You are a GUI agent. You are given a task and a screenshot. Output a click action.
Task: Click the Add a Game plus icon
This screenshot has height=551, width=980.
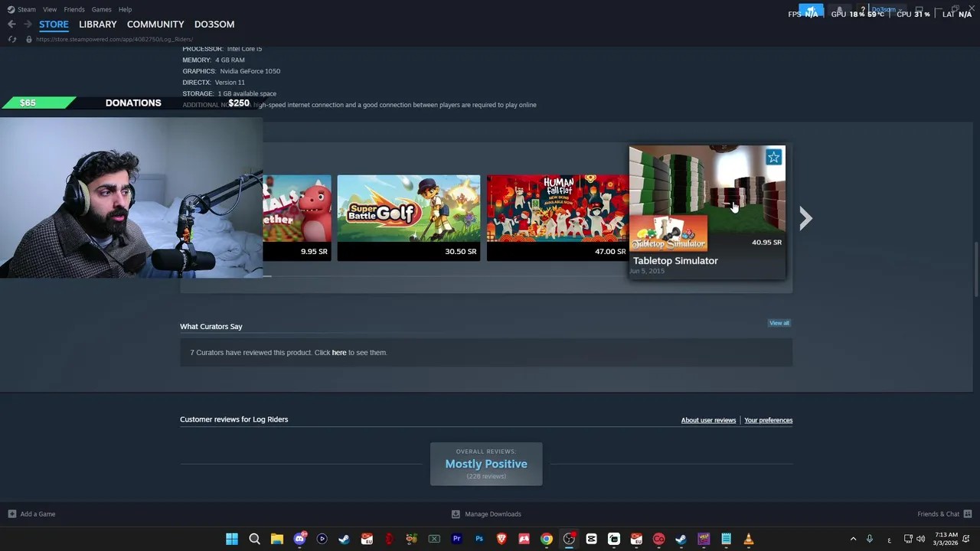click(11, 514)
